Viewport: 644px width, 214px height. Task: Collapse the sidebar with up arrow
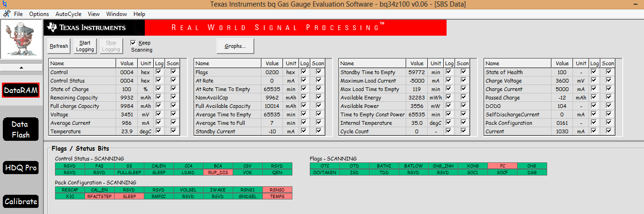[x=21, y=67]
